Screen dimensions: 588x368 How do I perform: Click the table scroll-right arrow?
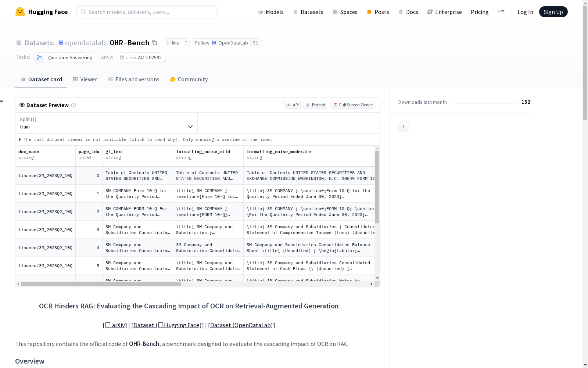(372, 284)
